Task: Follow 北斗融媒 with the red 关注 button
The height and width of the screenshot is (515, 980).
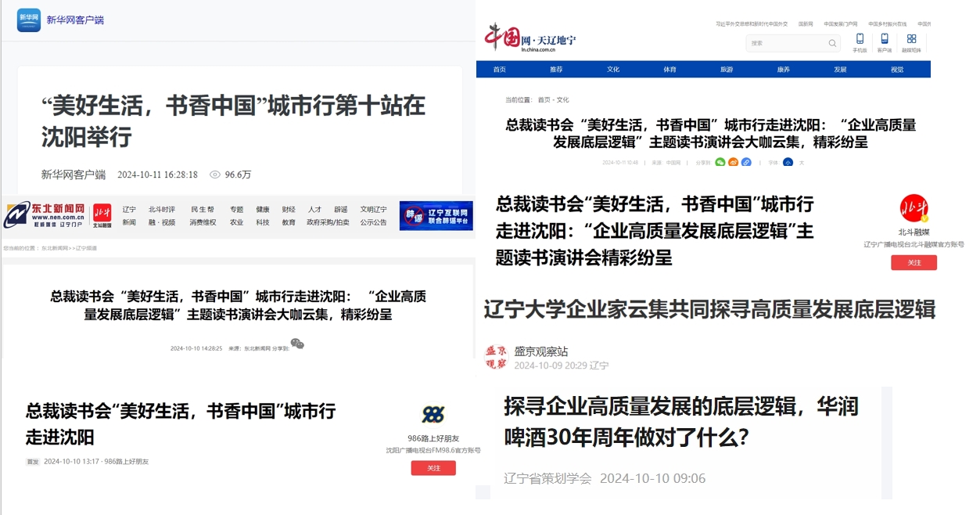Action: pyautogui.click(x=914, y=263)
